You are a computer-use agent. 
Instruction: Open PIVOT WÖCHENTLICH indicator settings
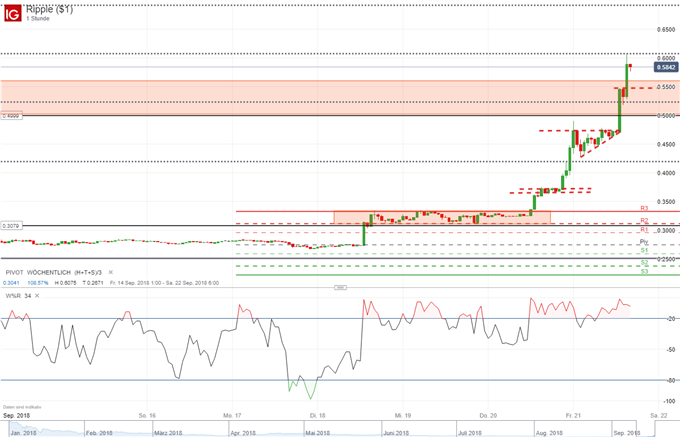pos(53,272)
